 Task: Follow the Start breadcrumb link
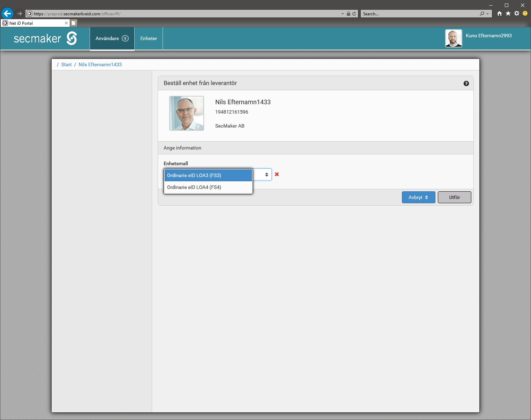tap(66, 64)
